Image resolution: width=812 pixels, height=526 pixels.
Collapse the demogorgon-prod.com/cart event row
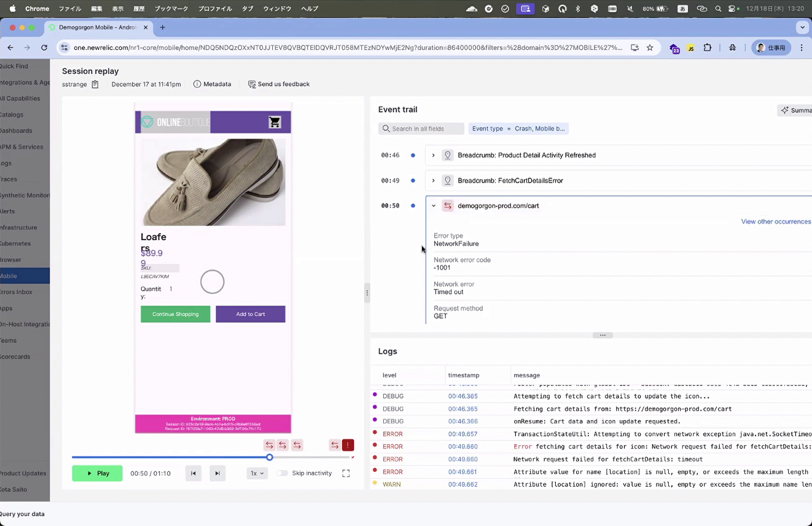coord(433,206)
